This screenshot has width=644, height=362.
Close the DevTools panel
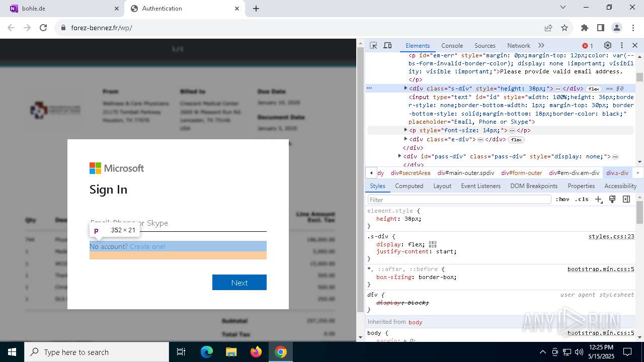pyautogui.click(x=635, y=45)
